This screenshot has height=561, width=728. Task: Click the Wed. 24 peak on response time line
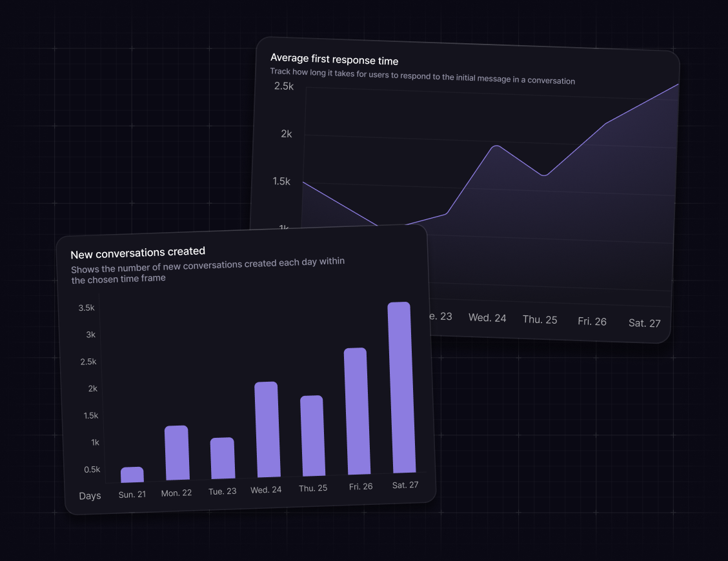(496, 146)
